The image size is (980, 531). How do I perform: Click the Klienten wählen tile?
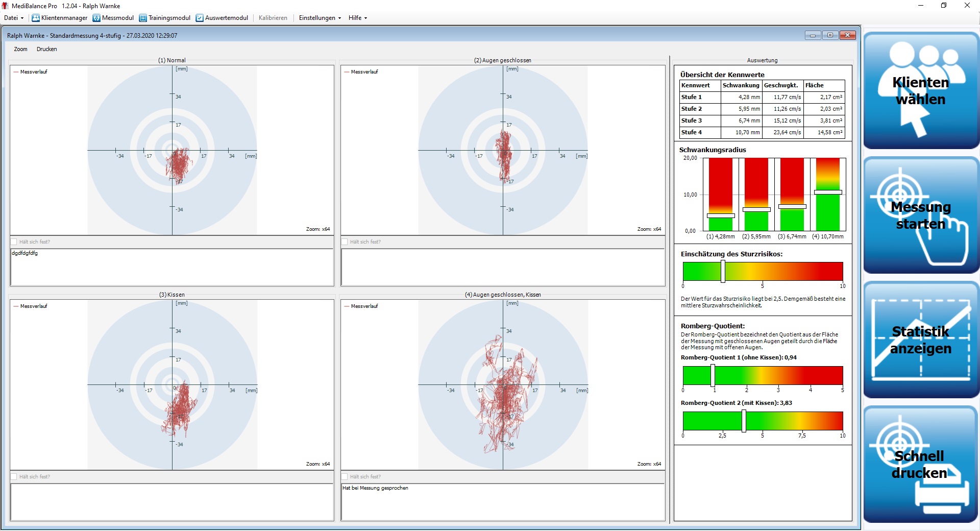point(921,90)
